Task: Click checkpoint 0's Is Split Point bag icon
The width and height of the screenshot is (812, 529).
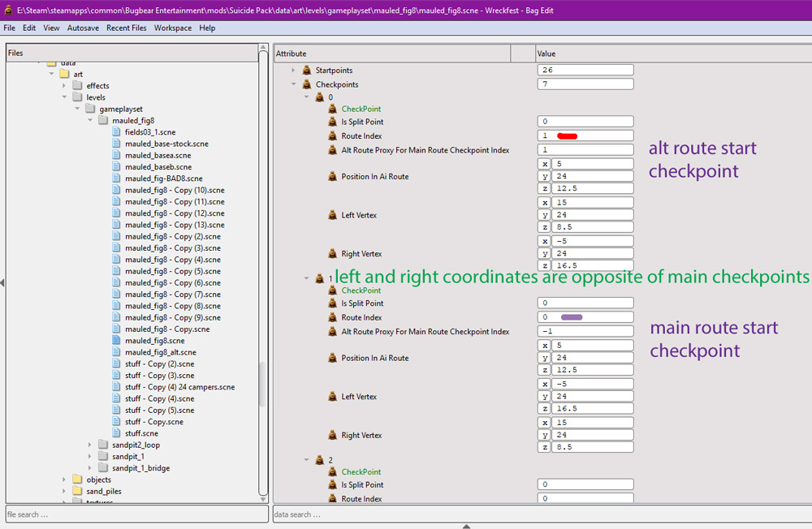Action: (332, 122)
